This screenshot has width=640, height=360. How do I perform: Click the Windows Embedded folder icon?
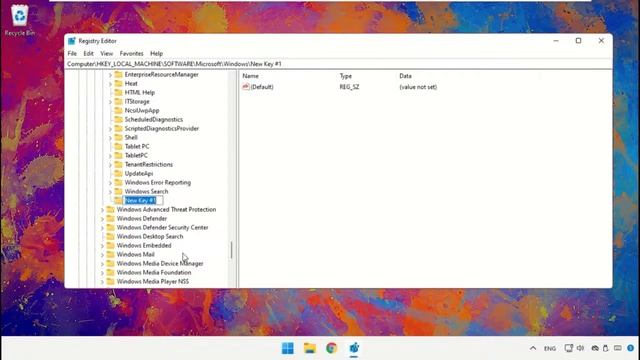(x=110, y=245)
